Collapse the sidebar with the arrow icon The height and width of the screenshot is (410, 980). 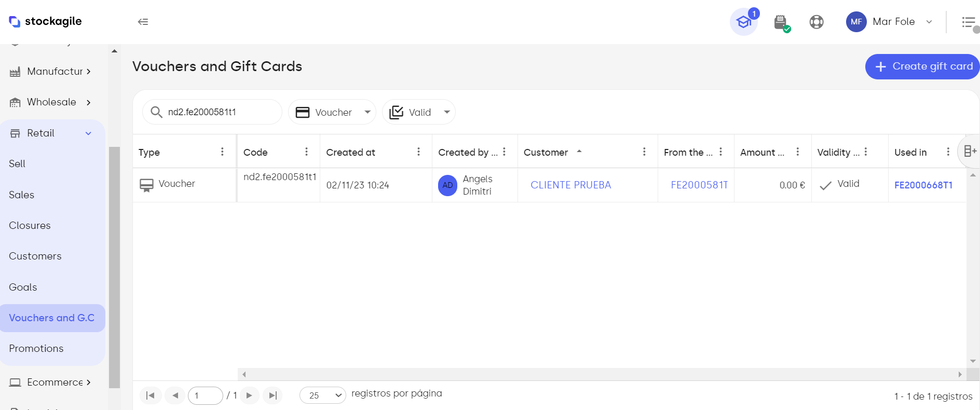143,21
